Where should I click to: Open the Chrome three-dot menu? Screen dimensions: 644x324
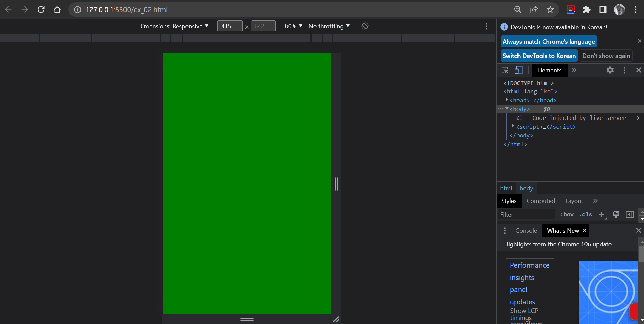pyautogui.click(x=636, y=9)
